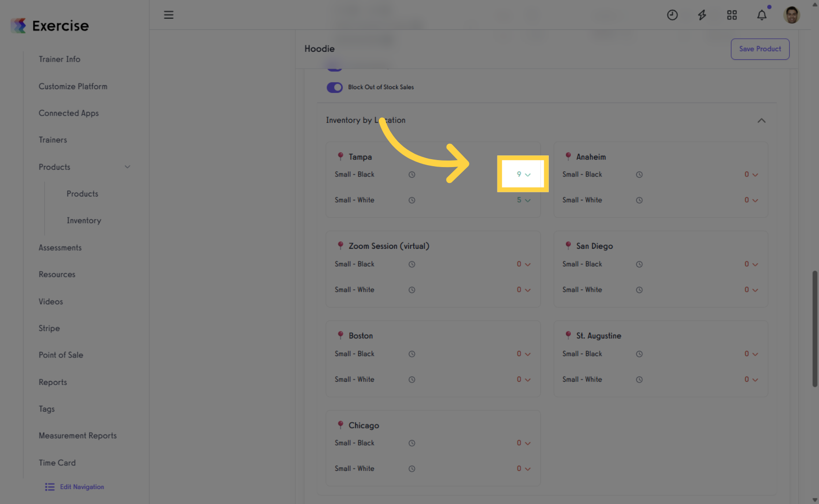Open Anaheim Small - White quantity dropdown
The height and width of the screenshot is (504, 819).
click(751, 200)
